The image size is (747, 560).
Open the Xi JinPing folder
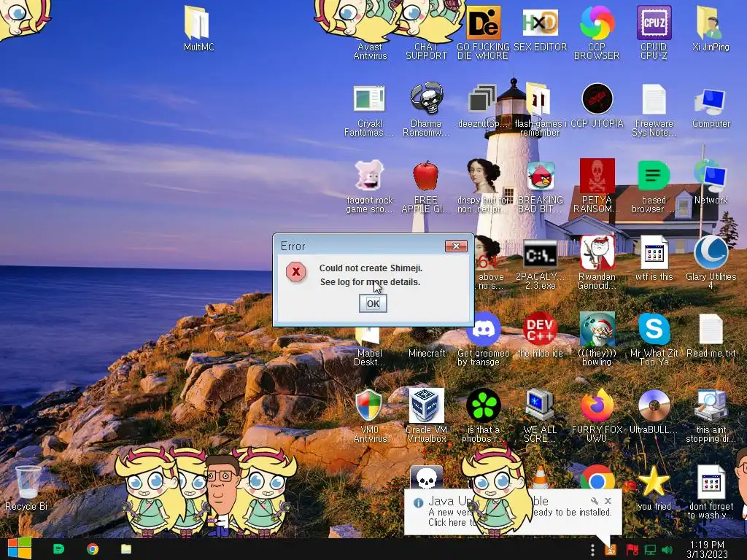pos(711,29)
